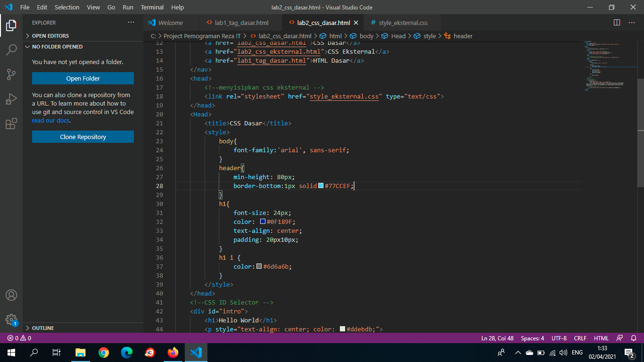Click errors and warnings count in status bar
The height and width of the screenshot is (362, 644).
19,338
